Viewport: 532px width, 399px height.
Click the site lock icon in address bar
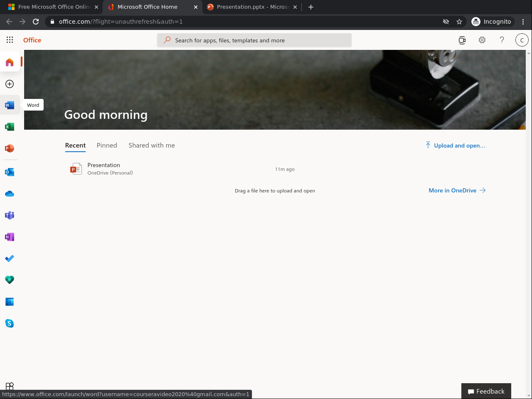[x=52, y=22]
